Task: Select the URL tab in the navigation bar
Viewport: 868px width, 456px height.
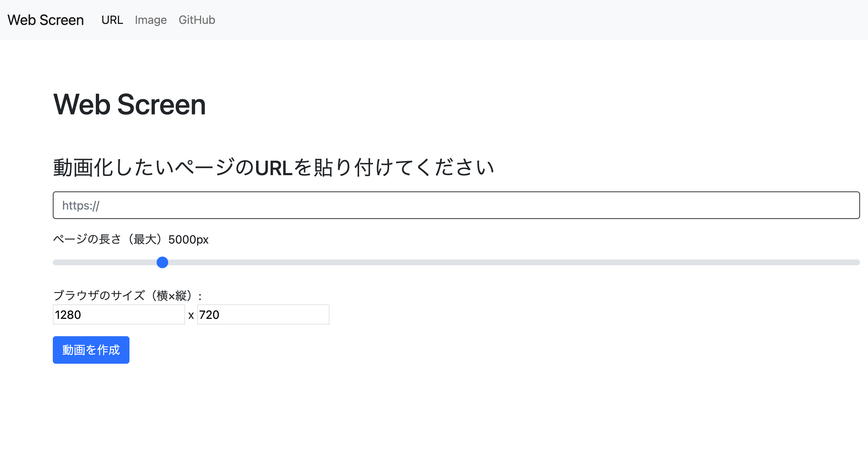Action: [x=112, y=20]
